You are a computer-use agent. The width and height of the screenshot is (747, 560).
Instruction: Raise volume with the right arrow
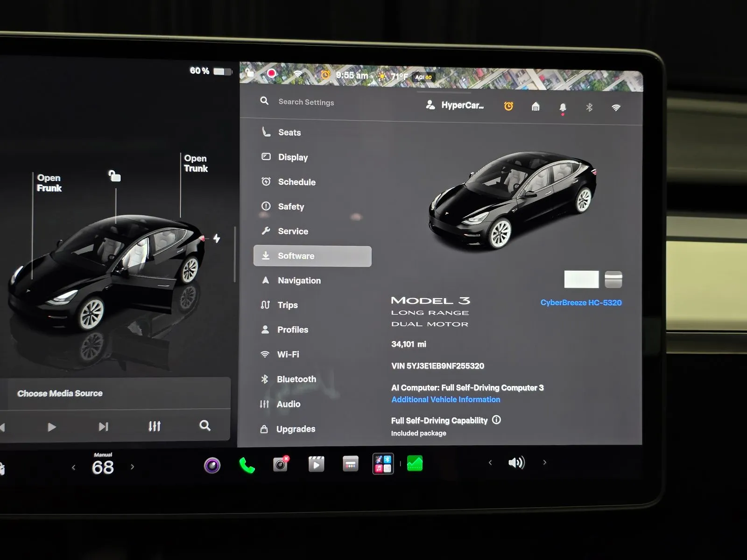coord(544,462)
